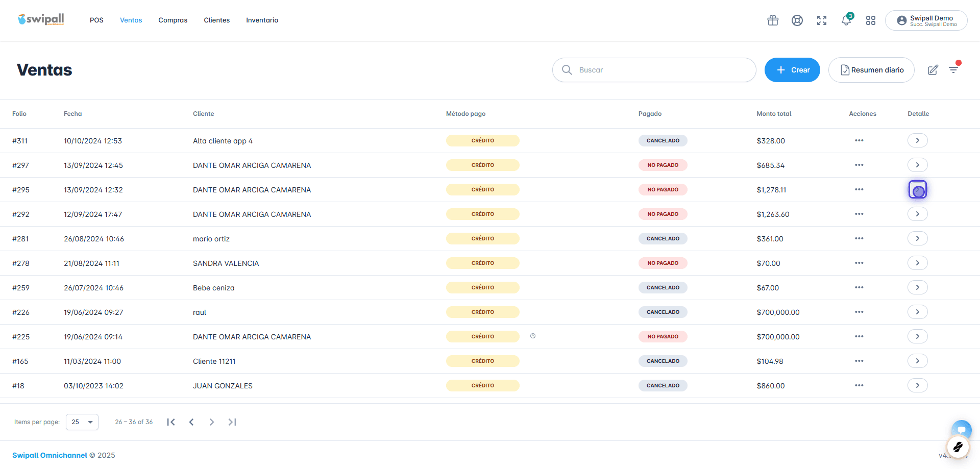980x469 pixels.
Task: Click the edit pencil icon near filters
Action: 933,70
